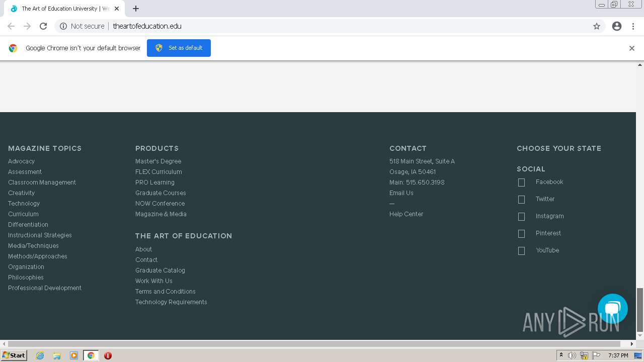Screen dimensions: 644x362
Task: Click Set as default button
Action: [x=179, y=48]
